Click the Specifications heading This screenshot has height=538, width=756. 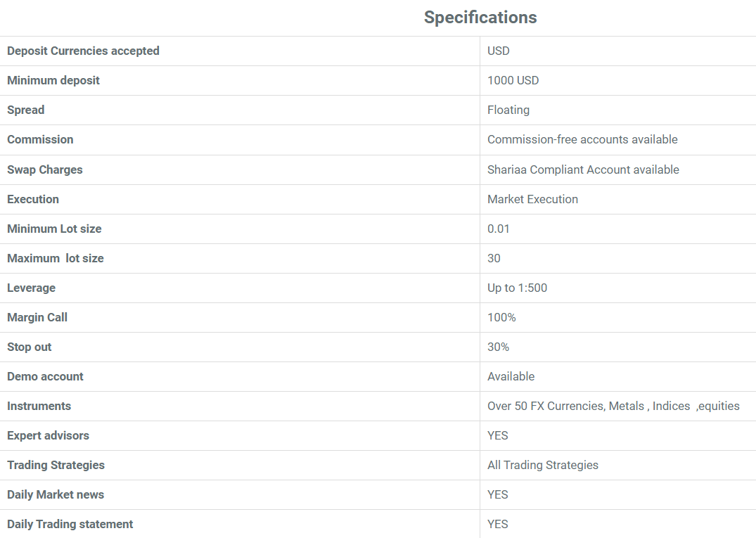(x=480, y=18)
